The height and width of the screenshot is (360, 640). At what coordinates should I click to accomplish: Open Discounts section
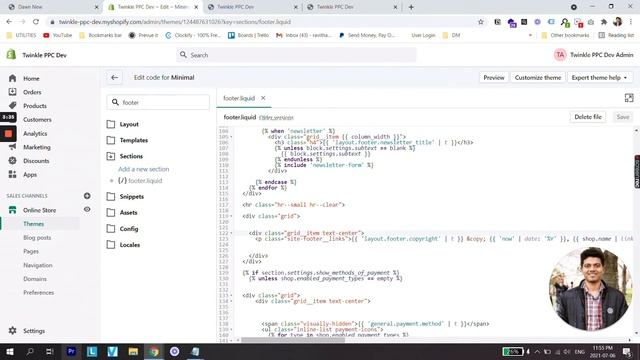click(x=36, y=161)
